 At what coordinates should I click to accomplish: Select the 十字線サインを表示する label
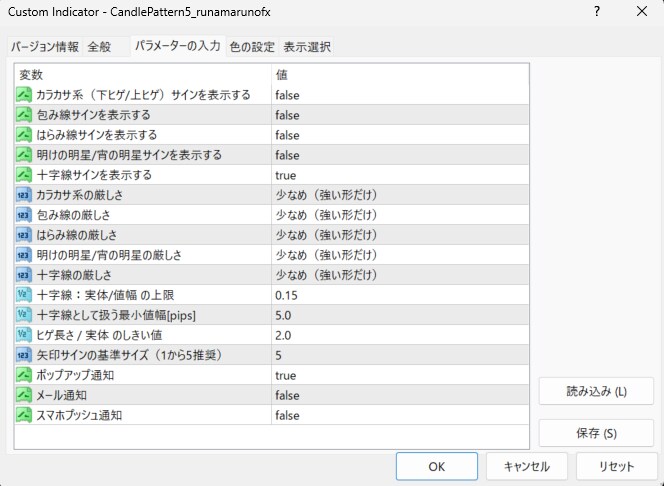point(94,175)
